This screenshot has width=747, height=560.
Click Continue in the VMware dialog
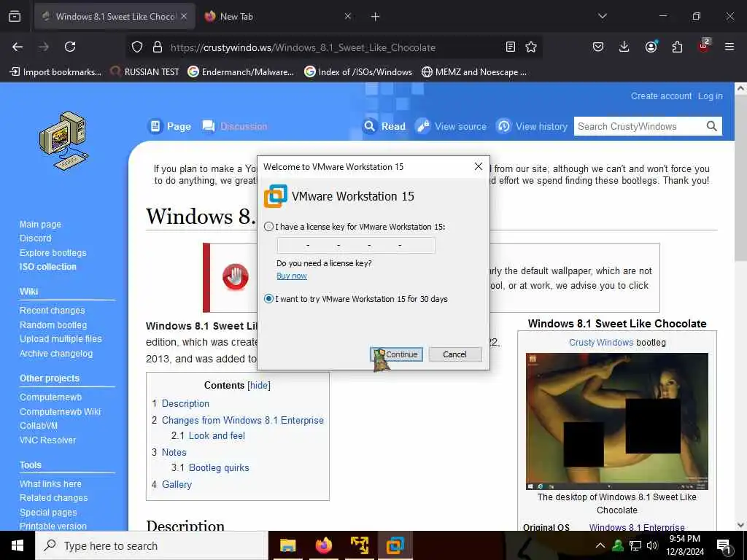click(x=396, y=354)
